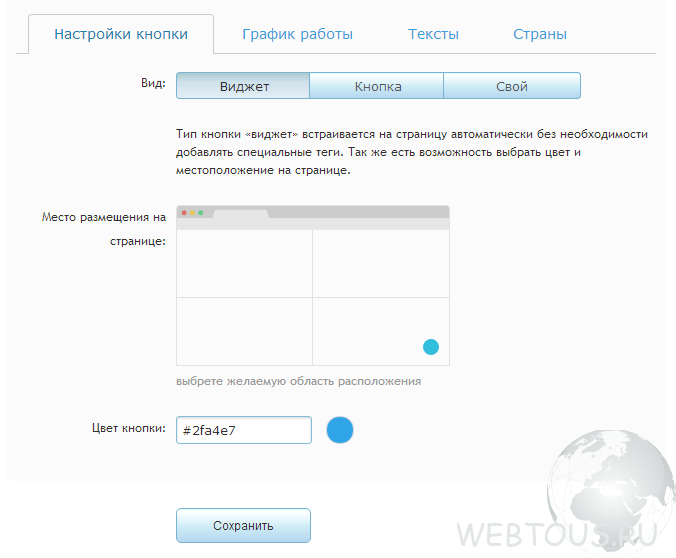
Task: Click the turquoise widget dot in preview
Action: coord(431,347)
